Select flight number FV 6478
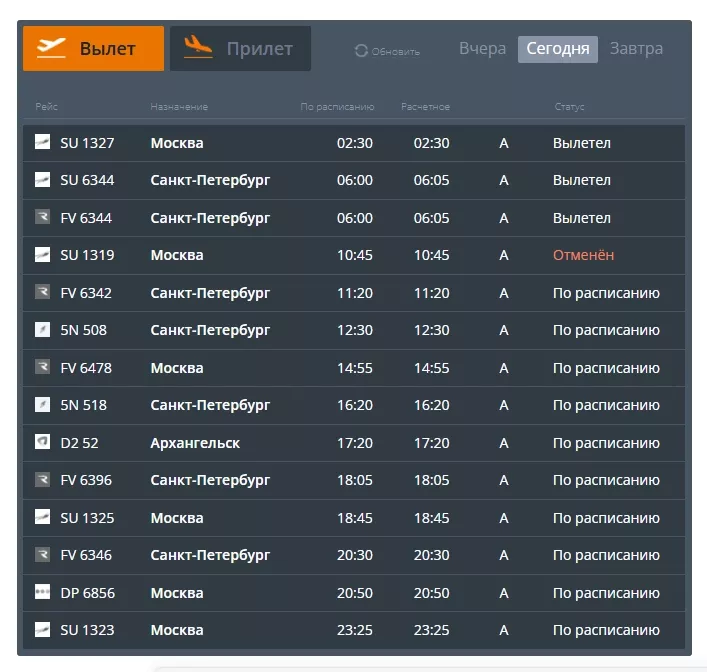This screenshot has width=707, height=672. click(86, 368)
